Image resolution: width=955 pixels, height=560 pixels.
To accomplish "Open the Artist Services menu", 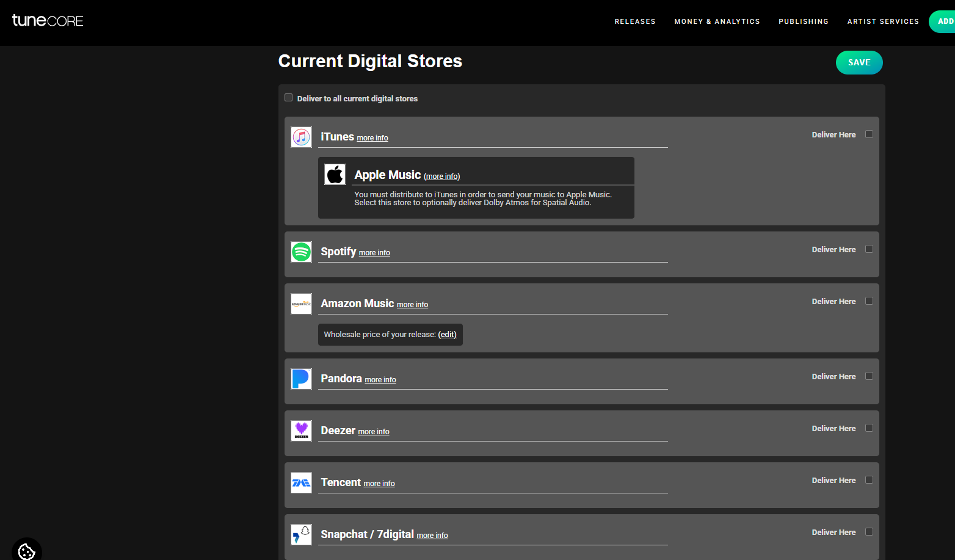I will click(883, 21).
